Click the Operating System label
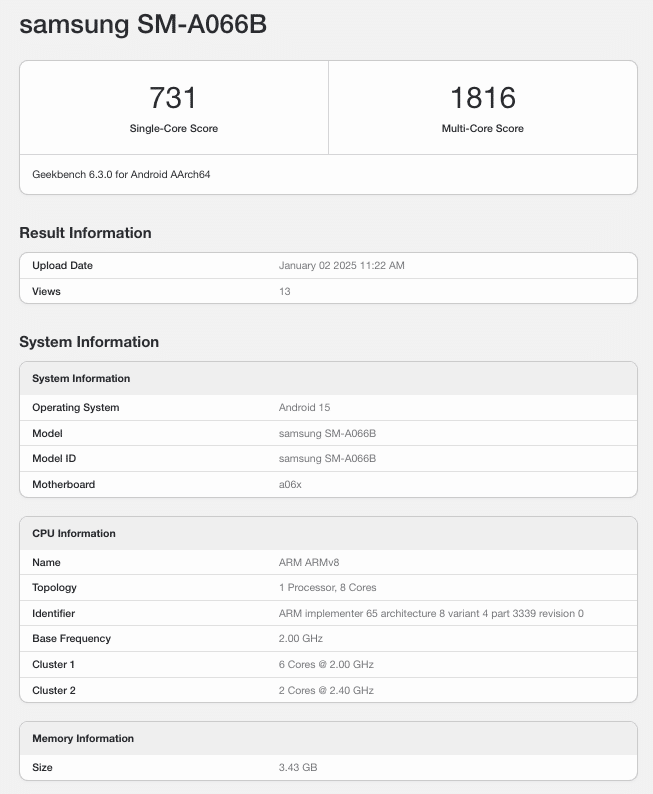Image resolution: width=653 pixels, height=794 pixels. 75,407
